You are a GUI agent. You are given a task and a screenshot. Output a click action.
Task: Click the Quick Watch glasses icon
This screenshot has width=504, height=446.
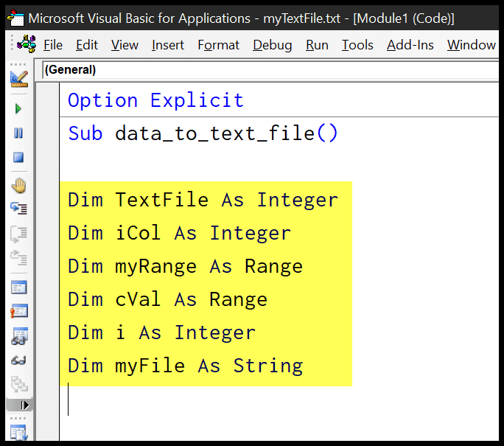(18, 360)
